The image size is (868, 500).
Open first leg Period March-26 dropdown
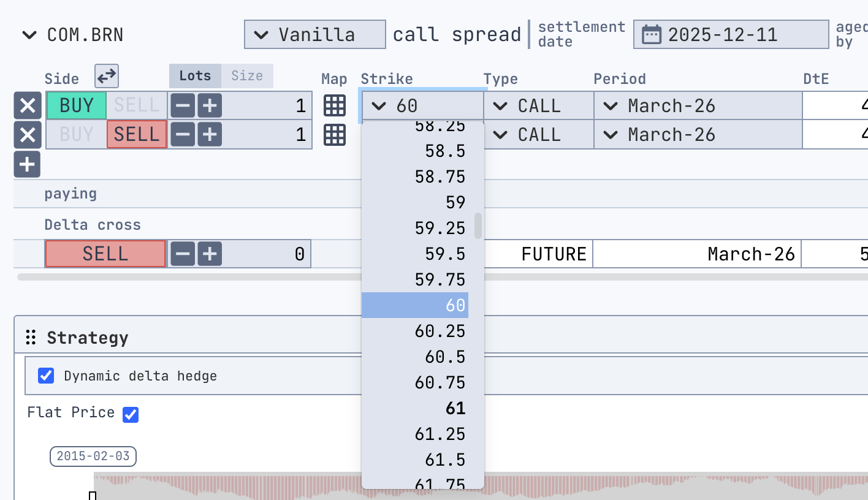point(698,106)
